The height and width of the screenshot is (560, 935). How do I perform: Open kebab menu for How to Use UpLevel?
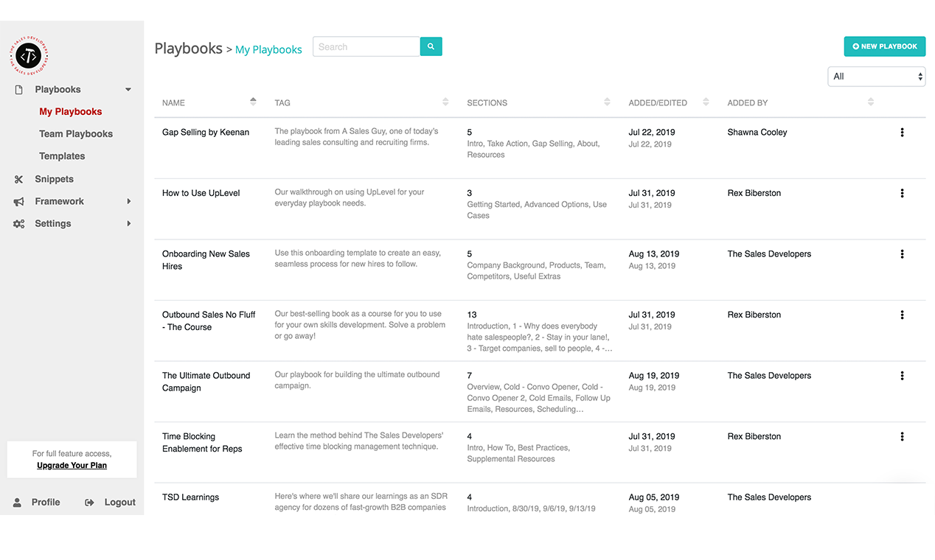[902, 193]
